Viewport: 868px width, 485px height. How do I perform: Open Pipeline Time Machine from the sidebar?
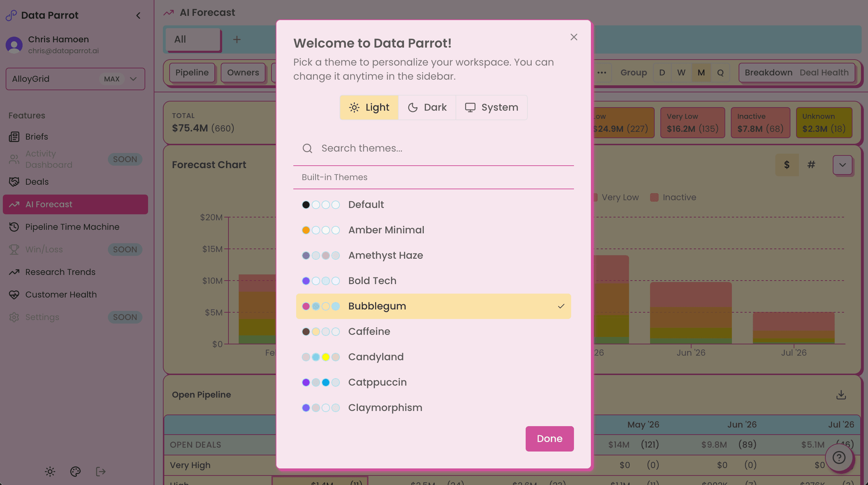pyautogui.click(x=73, y=227)
